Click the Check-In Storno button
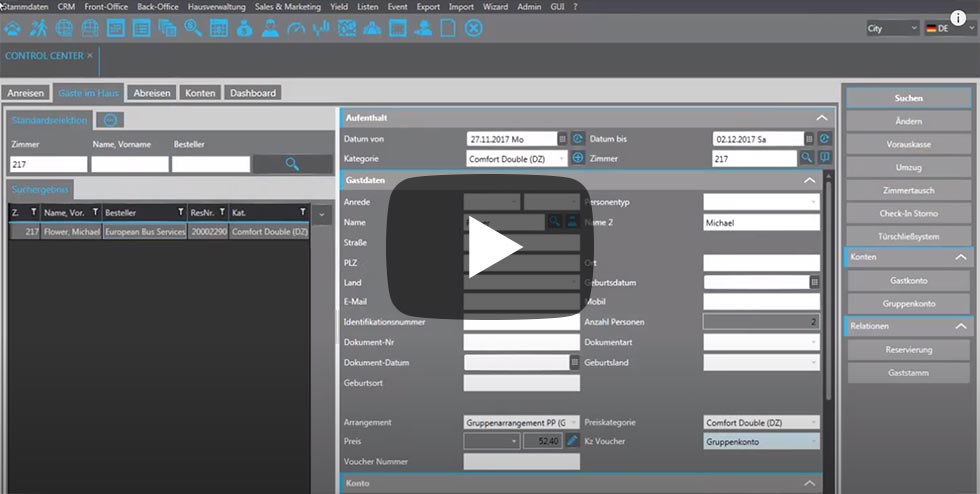Image resolution: width=980 pixels, height=494 pixels. click(908, 213)
